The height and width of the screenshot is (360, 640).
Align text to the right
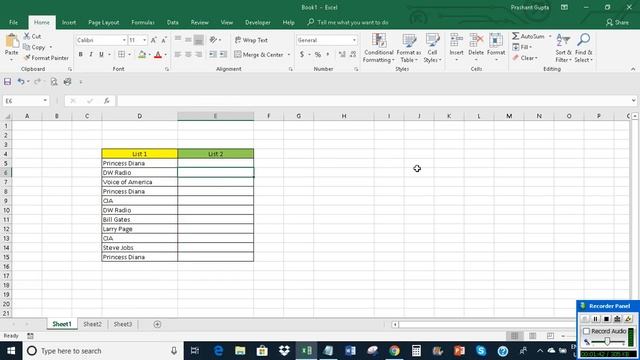click(199, 54)
